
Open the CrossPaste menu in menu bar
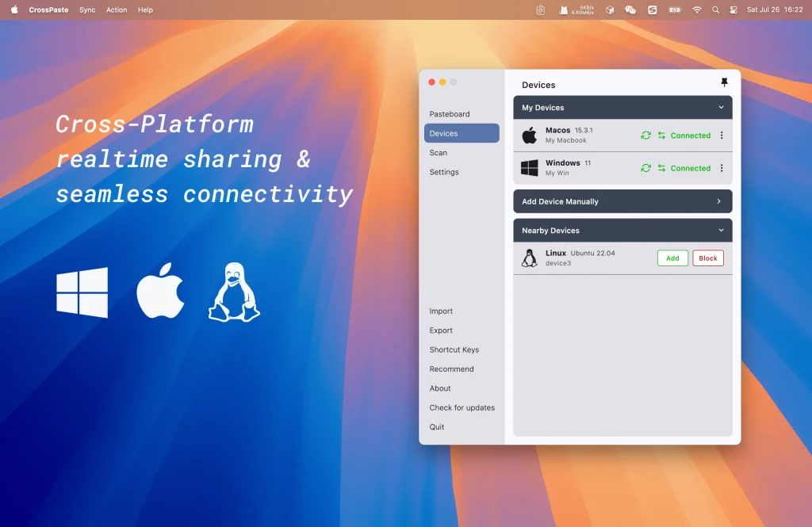pos(48,10)
